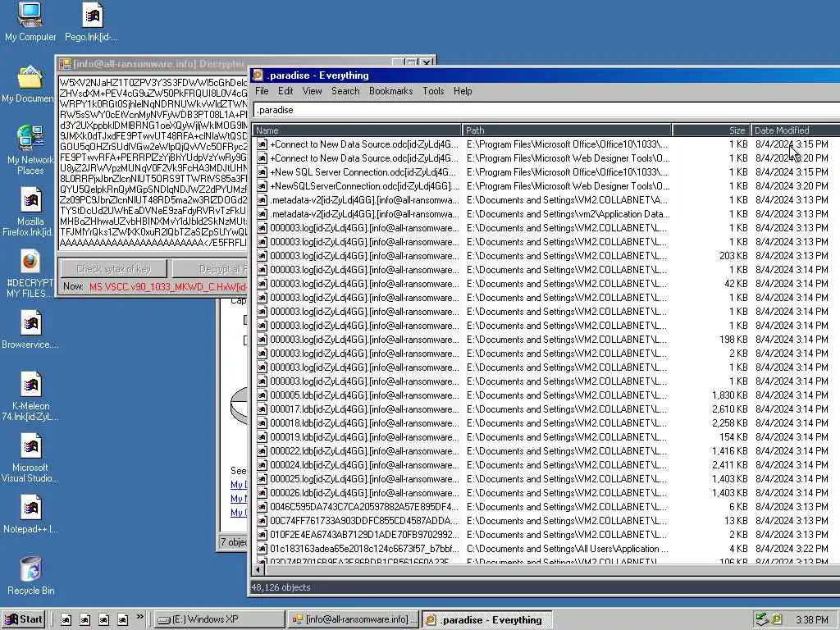Image resolution: width=840 pixels, height=630 pixels.
Task: Open the Bookmarks menu in Everything
Action: click(391, 91)
